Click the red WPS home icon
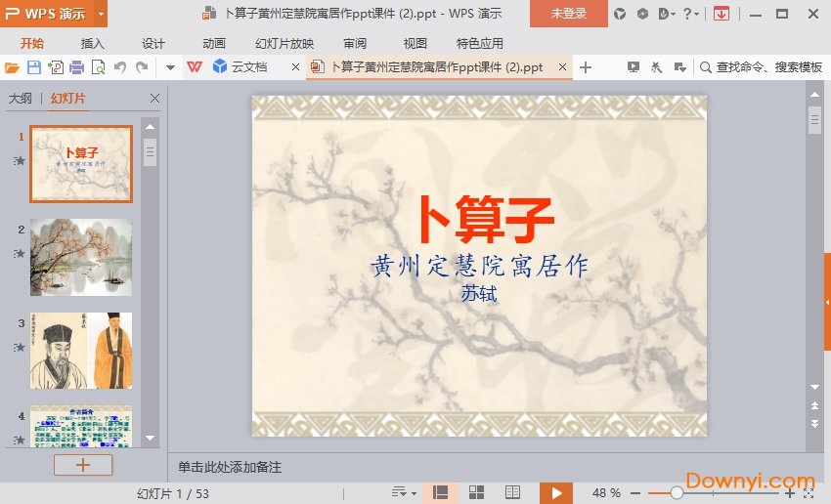This screenshot has width=831, height=504. tap(195, 67)
